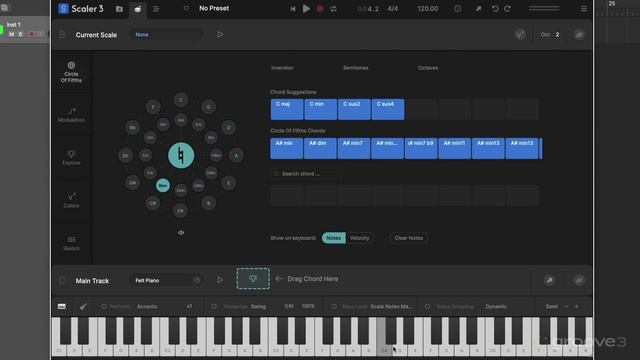
Task: Select the G note on circle of fifths
Action: (209, 107)
